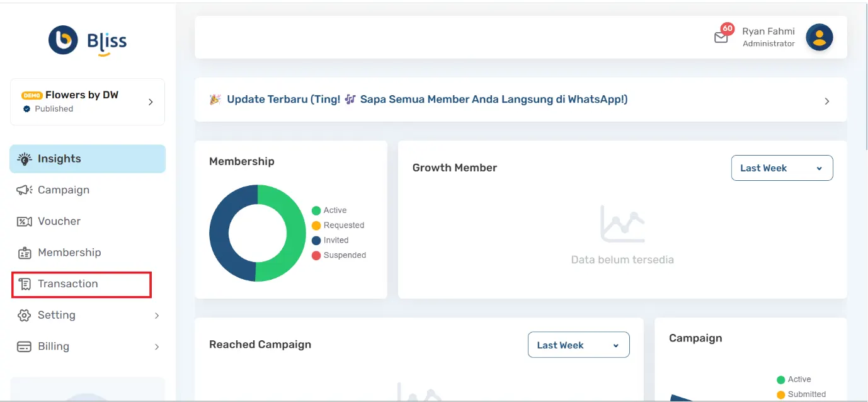Expand the Setting submenu chevron
Viewport: 868px width, 402px height.
[157, 316]
